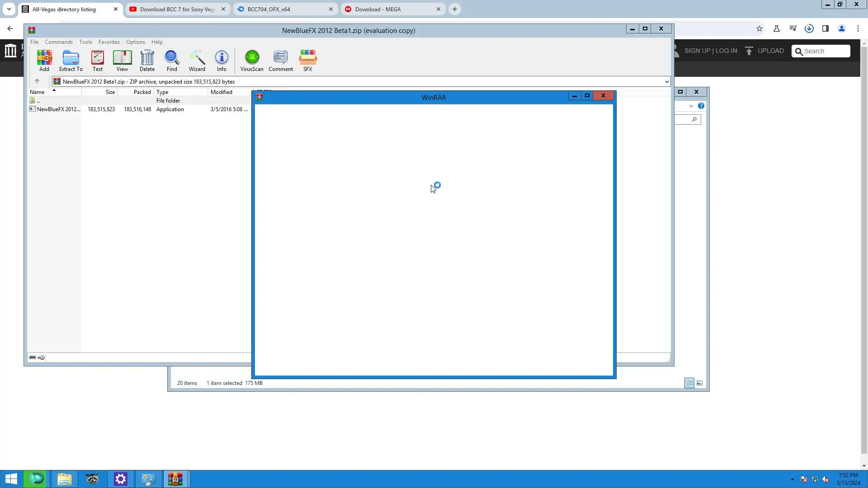Viewport: 868px width, 488px height.
Task: Launch the Wizard tool
Action: [x=197, y=60]
